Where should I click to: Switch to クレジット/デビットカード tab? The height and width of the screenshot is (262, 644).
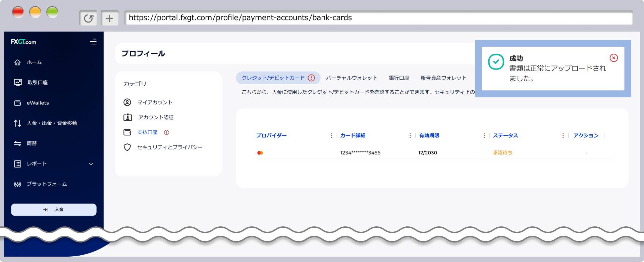click(278, 78)
